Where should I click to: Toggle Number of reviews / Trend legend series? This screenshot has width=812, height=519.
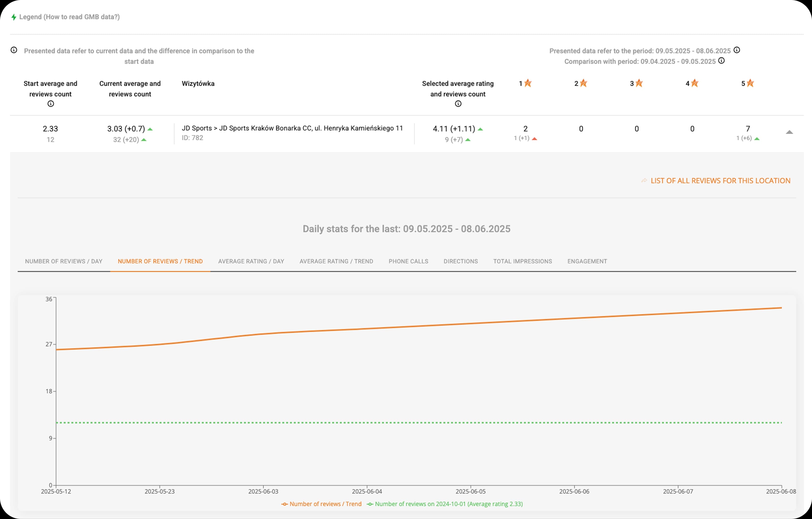tap(321, 504)
